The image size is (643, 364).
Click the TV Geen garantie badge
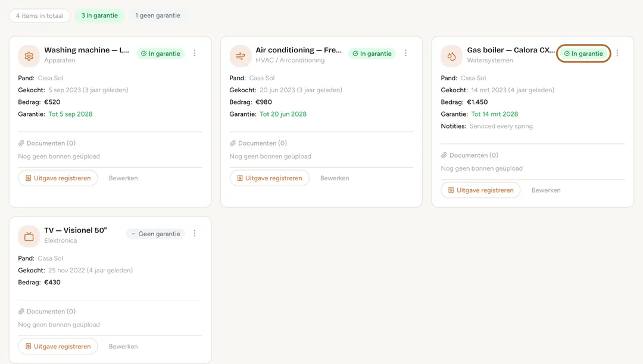pyautogui.click(x=156, y=234)
